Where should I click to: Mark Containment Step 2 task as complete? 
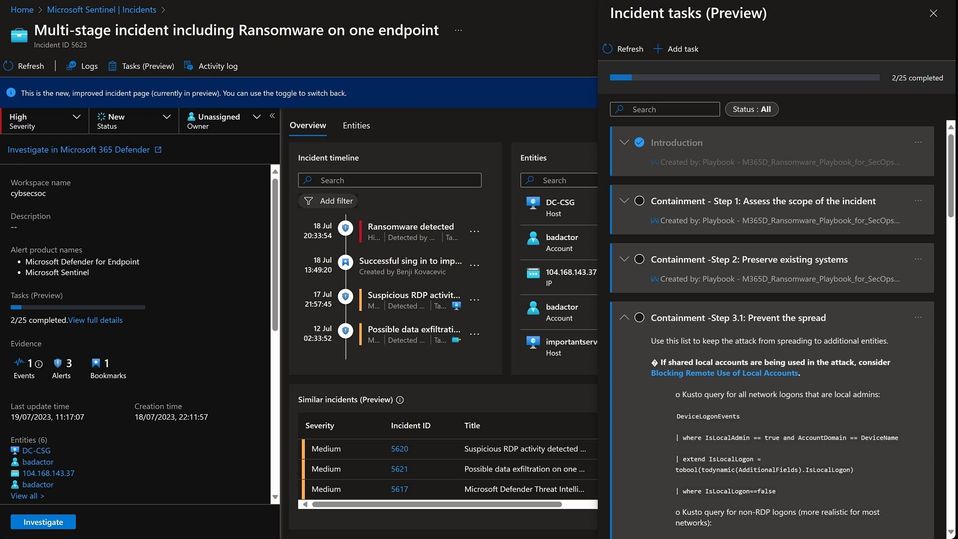click(639, 259)
